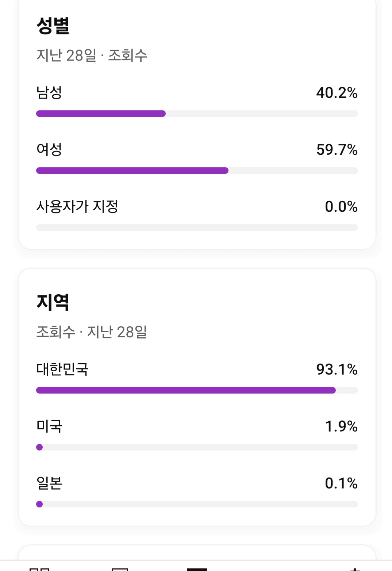Click the 조회수 · 지난 28일 subtitle under 지역
Viewport: 392px width, 571px height.
point(92,332)
